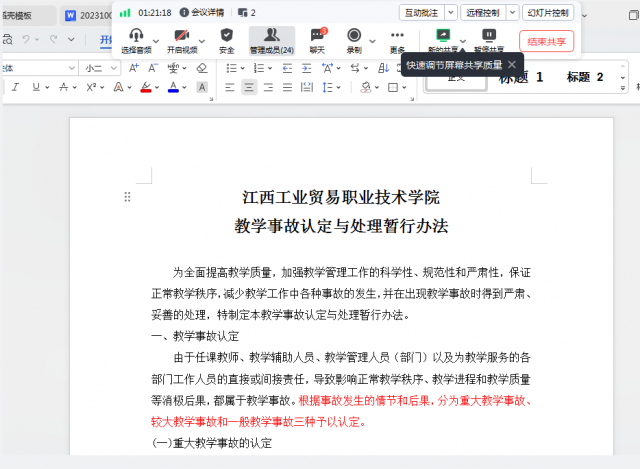Apply the red highlight color
The width and height of the screenshot is (640, 469).
(146, 87)
